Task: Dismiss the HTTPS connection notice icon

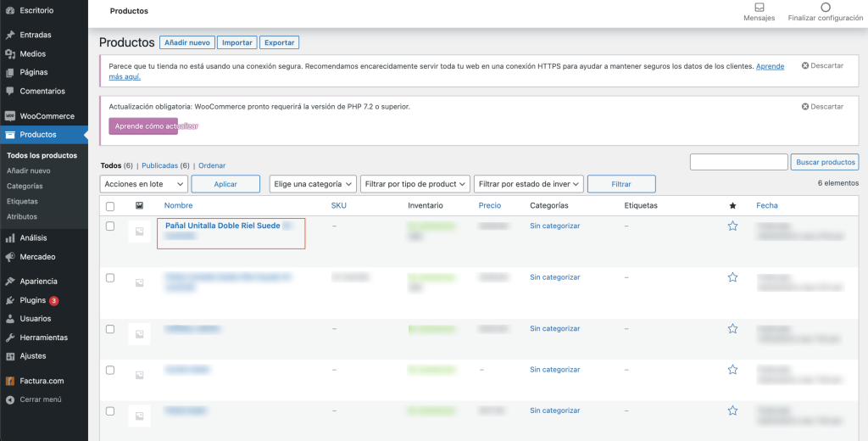Action: point(805,66)
